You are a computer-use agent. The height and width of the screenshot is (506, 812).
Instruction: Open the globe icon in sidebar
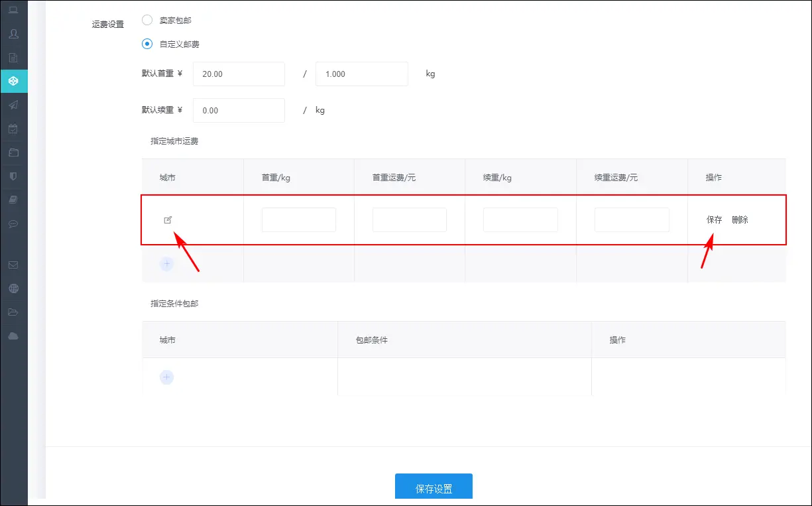tap(13, 288)
